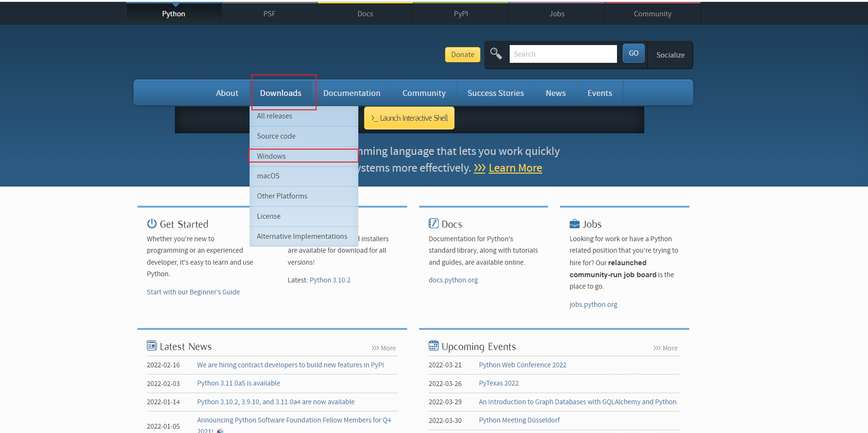This screenshot has height=433, width=868.
Task: Click the Latest News heading
Action: (x=186, y=346)
